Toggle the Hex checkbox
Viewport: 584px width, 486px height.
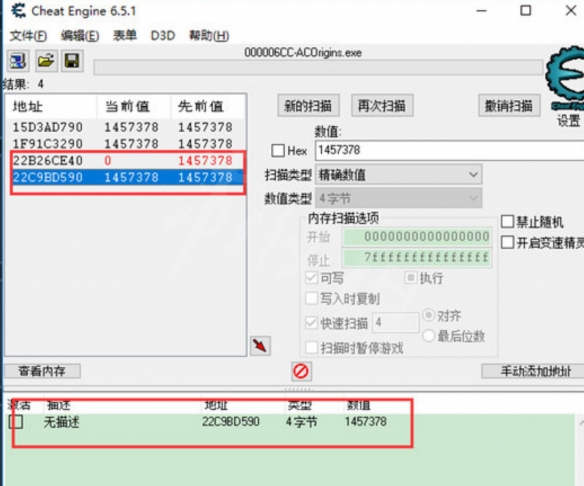point(278,151)
